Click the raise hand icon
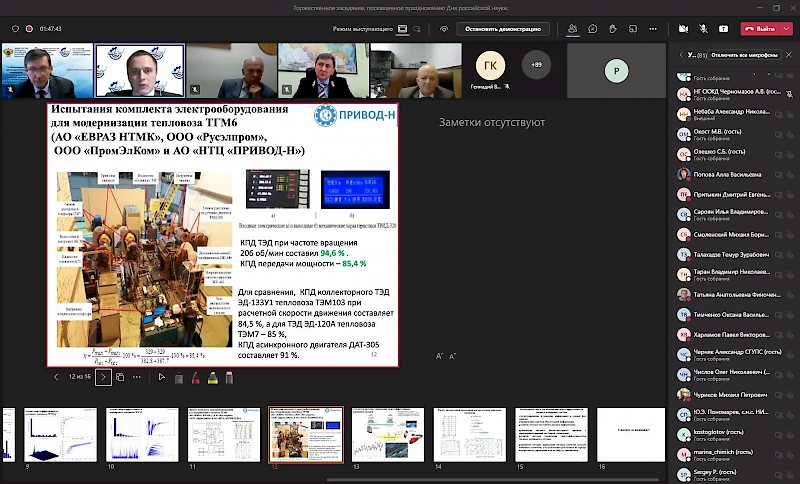The width and height of the screenshot is (800, 484). [x=615, y=28]
